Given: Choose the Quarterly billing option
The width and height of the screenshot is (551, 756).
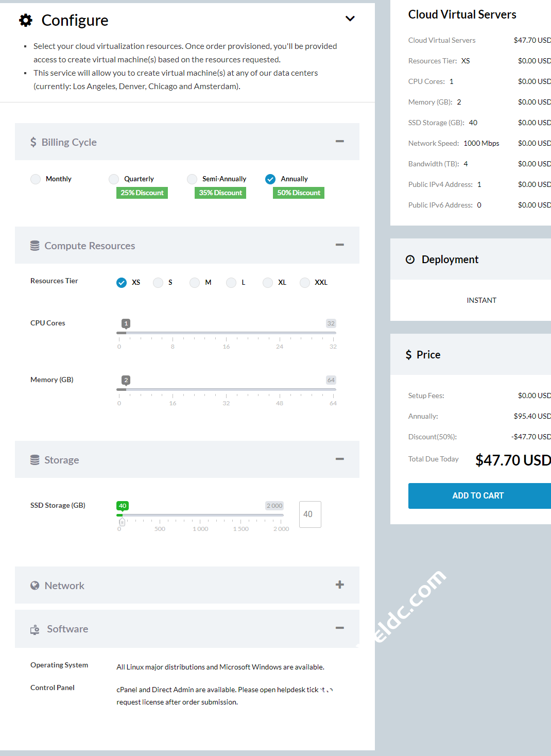Looking at the screenshot, I should point(114,179).
